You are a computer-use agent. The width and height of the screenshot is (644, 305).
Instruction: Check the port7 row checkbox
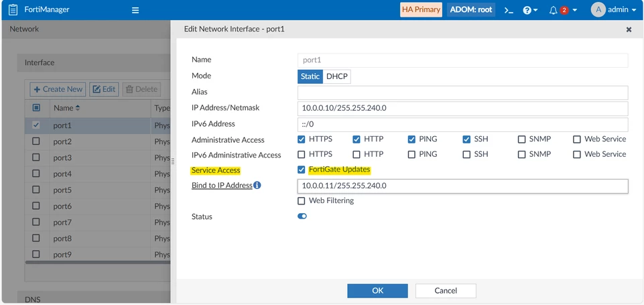click(36, 222)
